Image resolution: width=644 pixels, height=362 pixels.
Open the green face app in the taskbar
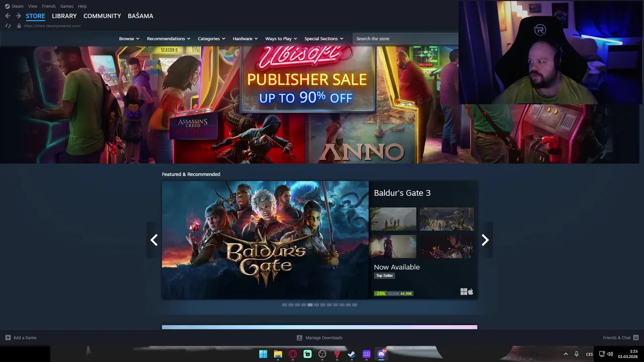[x=307, y=354]
